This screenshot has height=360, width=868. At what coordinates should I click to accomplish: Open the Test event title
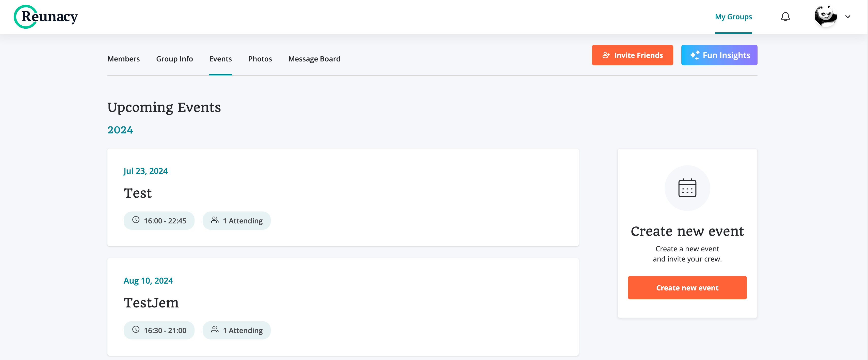[x=137, y=193]
